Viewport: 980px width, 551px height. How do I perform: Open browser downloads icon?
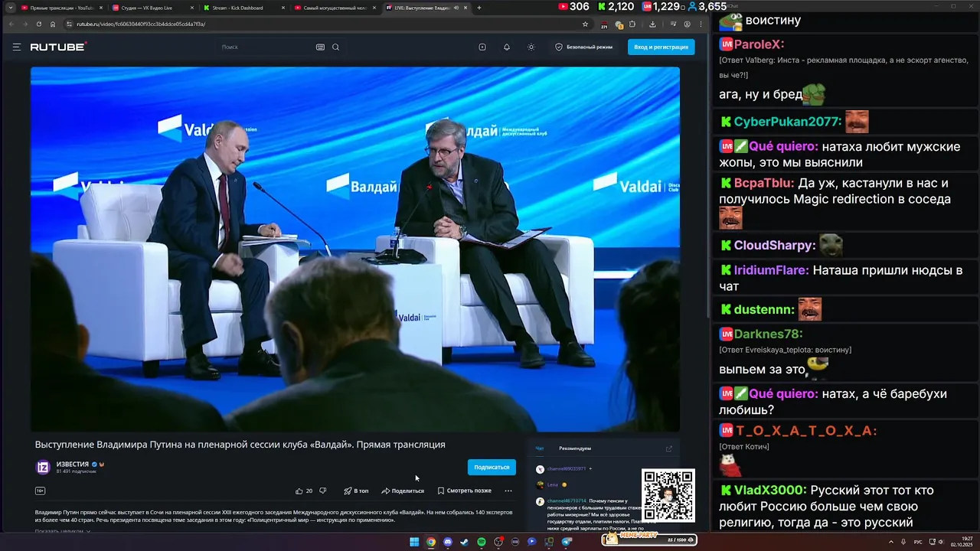point(652,24)
